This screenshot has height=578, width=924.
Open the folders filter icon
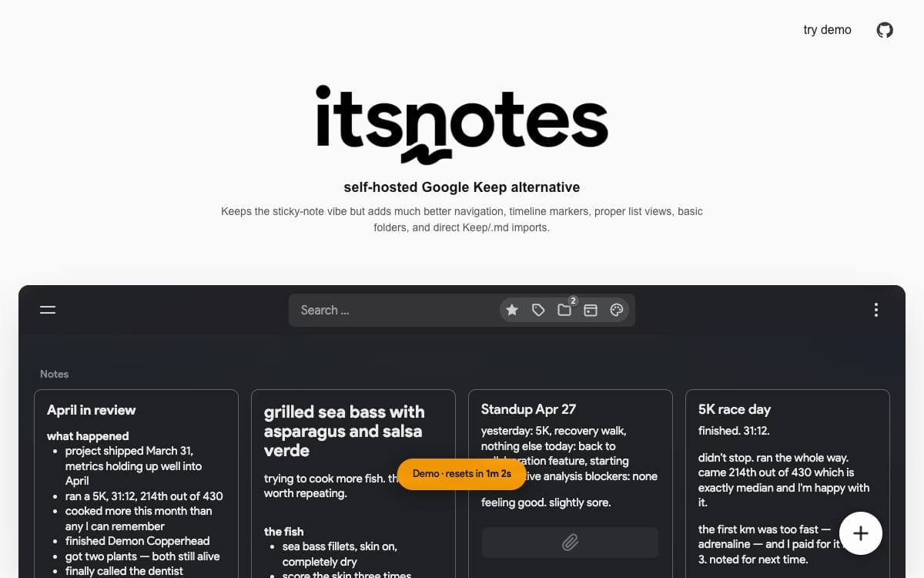[x=564, y=310]
